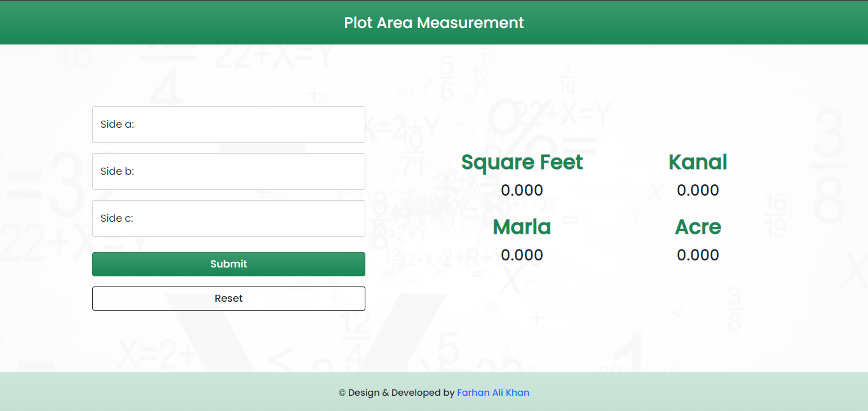Select the Square Feet heading
This screenshot has width=868, height=411.
522,163
